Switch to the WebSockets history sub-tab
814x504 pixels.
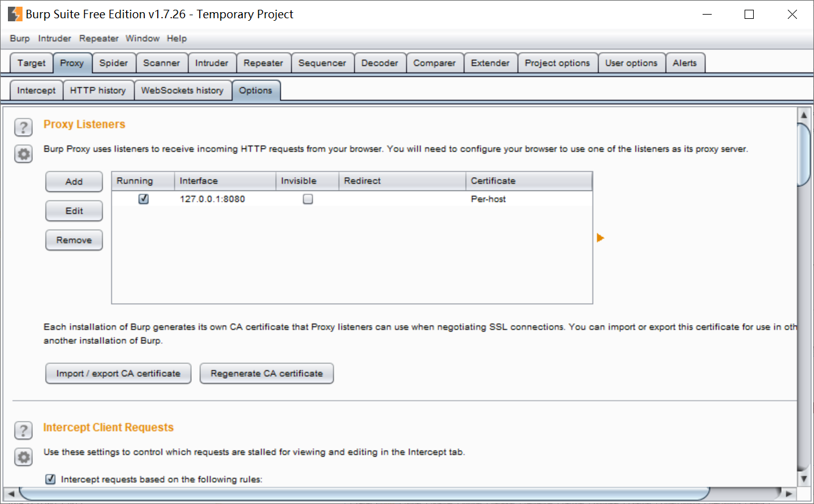point(182,90)
